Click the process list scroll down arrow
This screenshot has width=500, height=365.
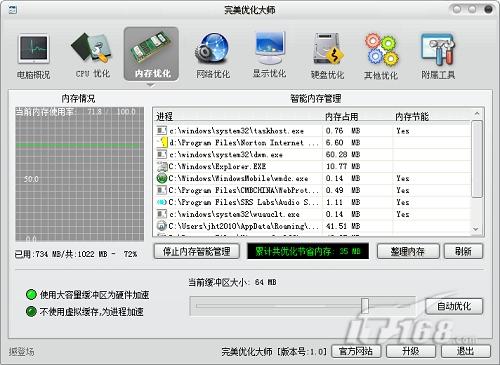pos(476,229)
